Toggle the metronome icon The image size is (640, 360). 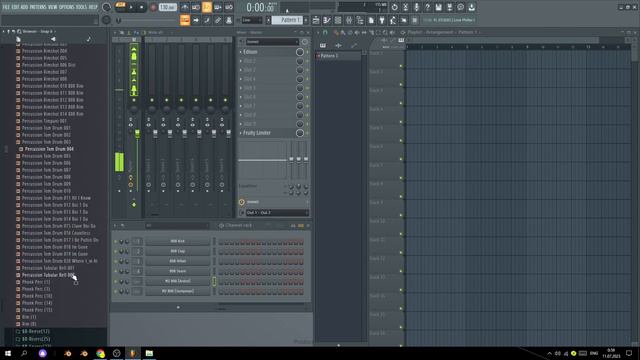185,7
